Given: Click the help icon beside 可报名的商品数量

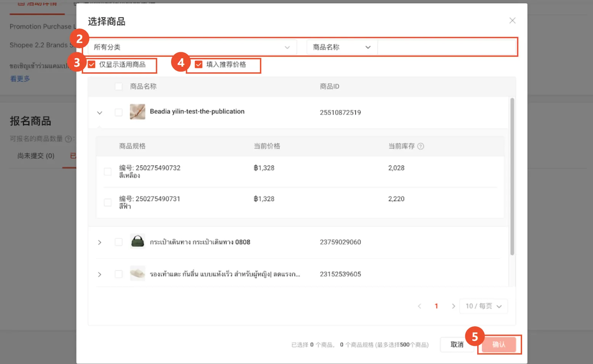Looking at the screenshot, I should pyautogui.click(x=68, y=139).
